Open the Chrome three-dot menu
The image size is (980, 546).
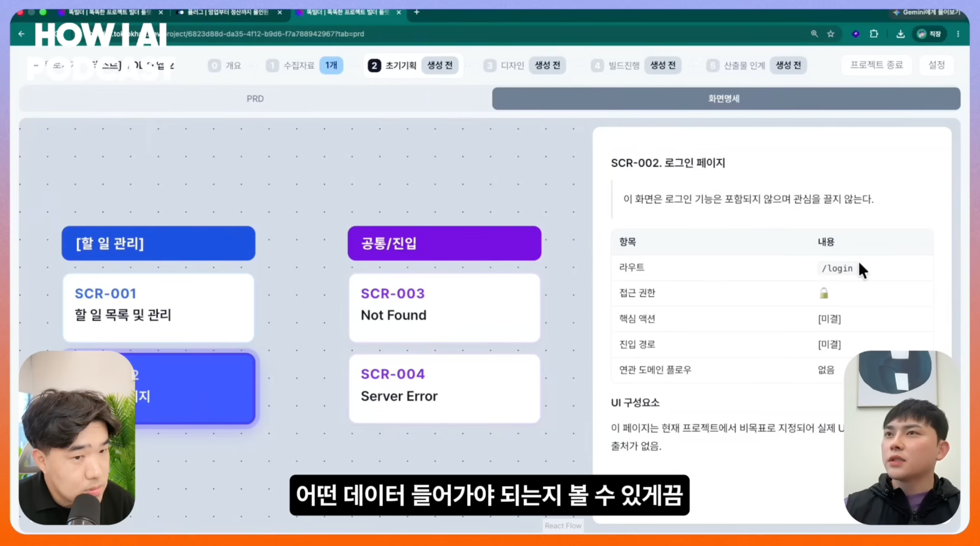958,34
